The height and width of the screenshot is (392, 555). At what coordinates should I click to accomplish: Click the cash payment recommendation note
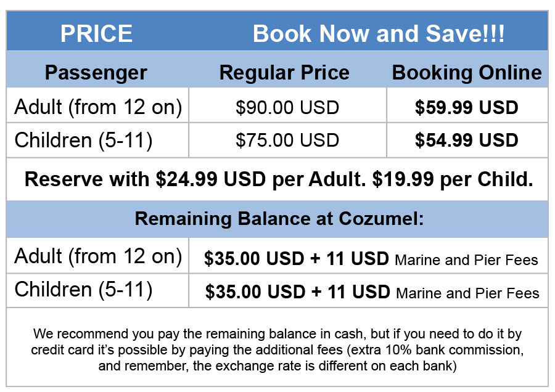point(277,349)
